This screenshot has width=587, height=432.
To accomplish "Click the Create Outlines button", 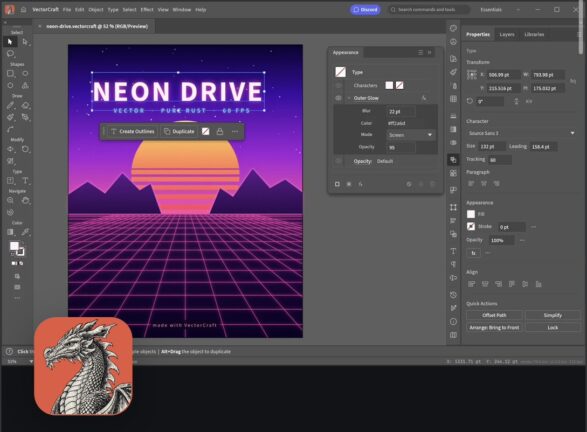I will point(133,131).
